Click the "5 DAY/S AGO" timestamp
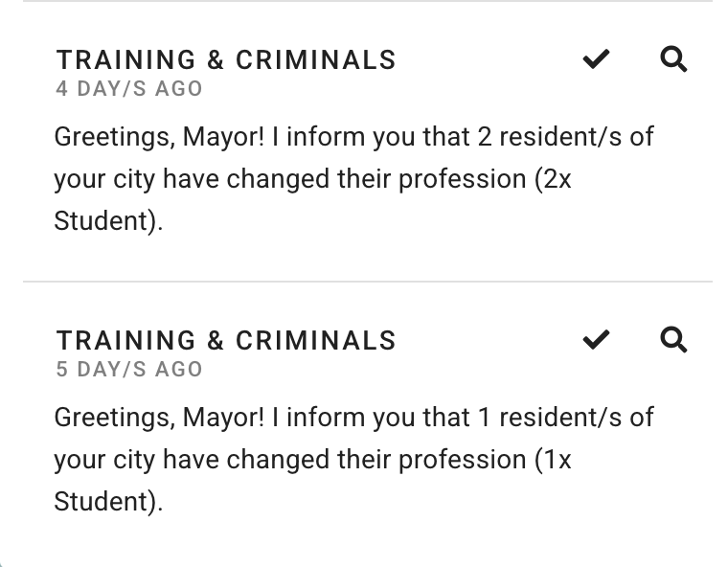The width and height of the screenshot is (728, 567). click(129, 369)
